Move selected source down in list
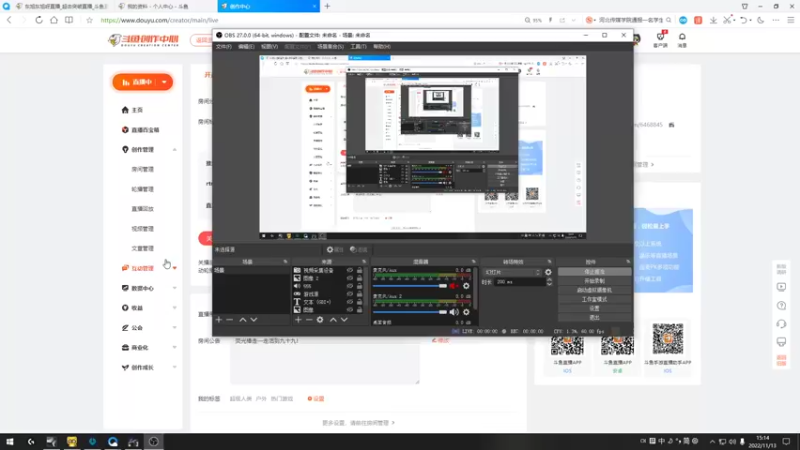This screenshot has width=800, height=450. (x=344, y=320)
